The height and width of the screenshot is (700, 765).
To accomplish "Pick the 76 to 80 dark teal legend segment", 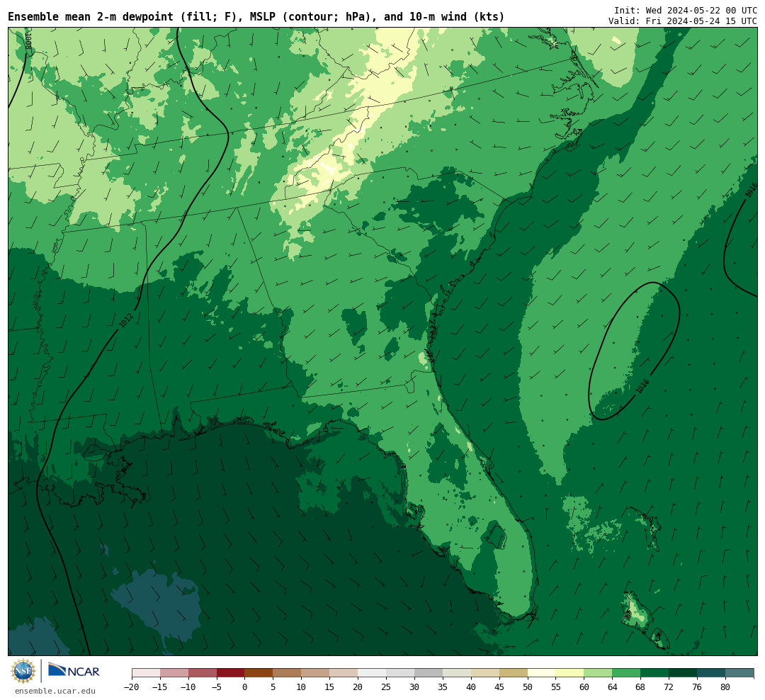I will [x=712, y=673].
